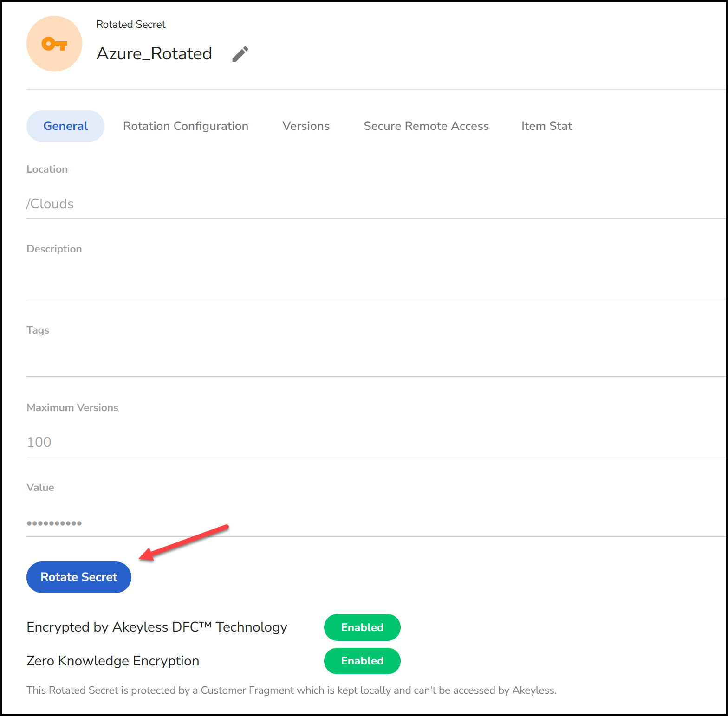This screenshot has width=728, height=716.
Task: Switch to the Versions tab
Action: pos(306,126)
